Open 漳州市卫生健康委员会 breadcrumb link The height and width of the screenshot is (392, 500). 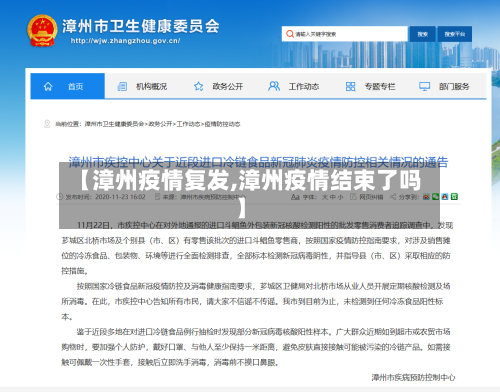[114, 124]
